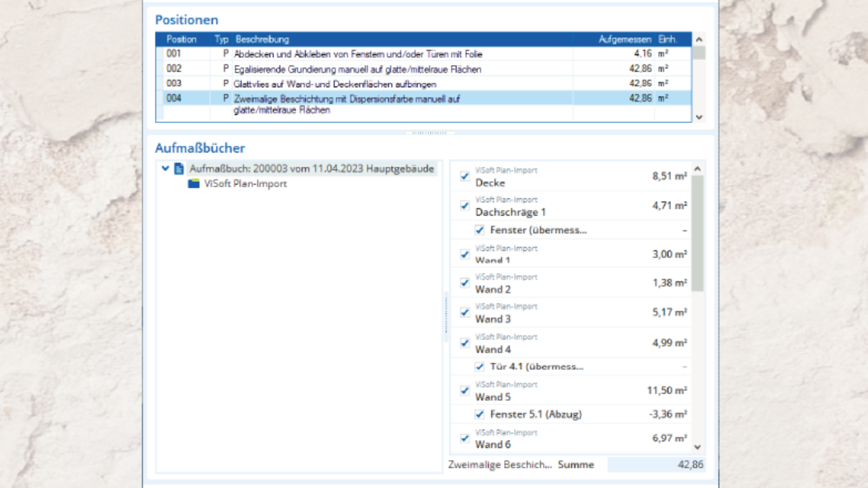Click the 4,16 value in row 001

[642, 54]
